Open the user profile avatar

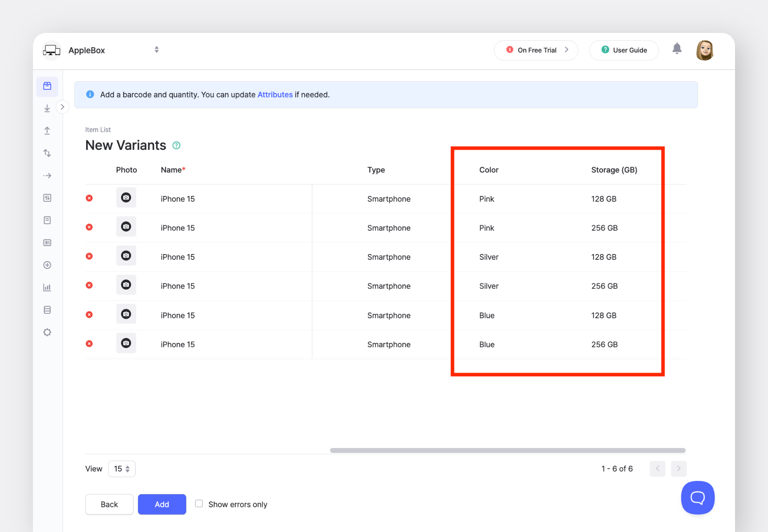coord(705,50)
